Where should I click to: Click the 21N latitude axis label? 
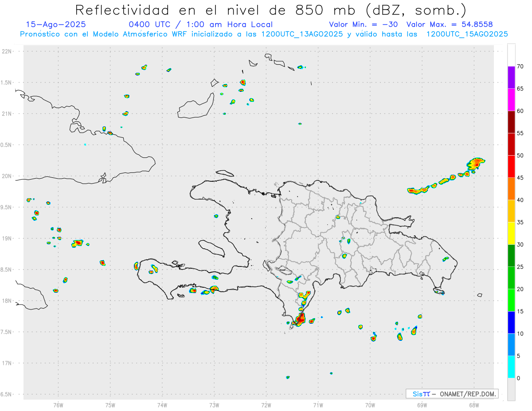coord(7,114)
